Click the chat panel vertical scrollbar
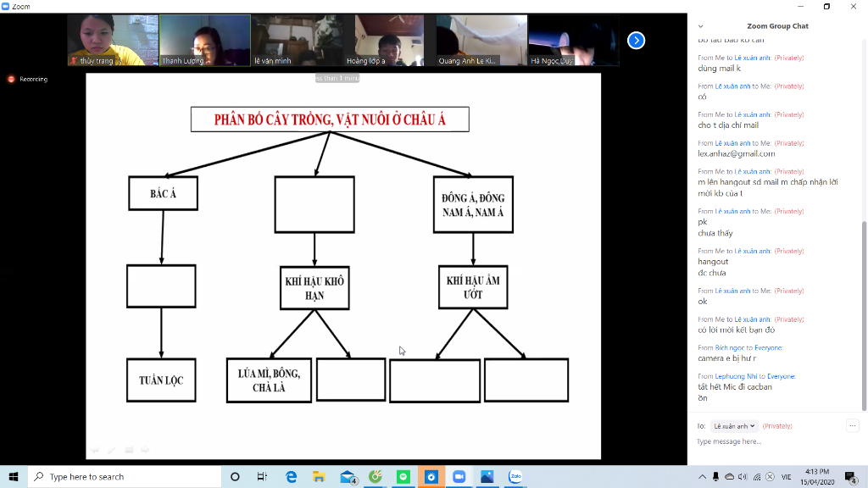 [864, 315]
